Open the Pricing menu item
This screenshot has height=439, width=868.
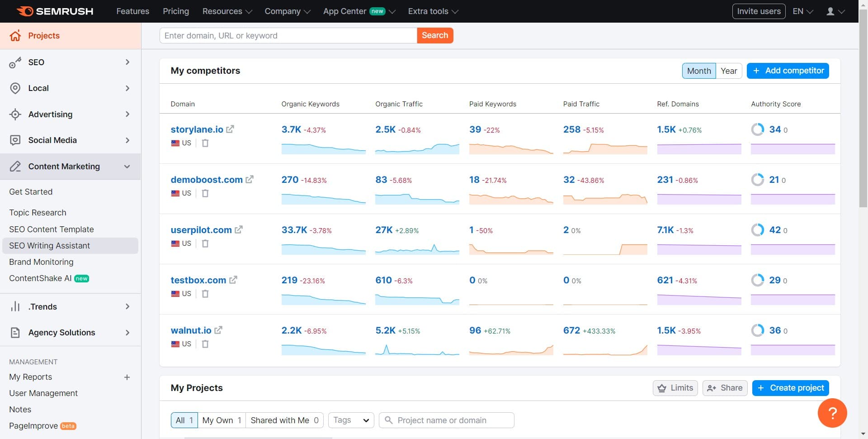pos(176,11)
